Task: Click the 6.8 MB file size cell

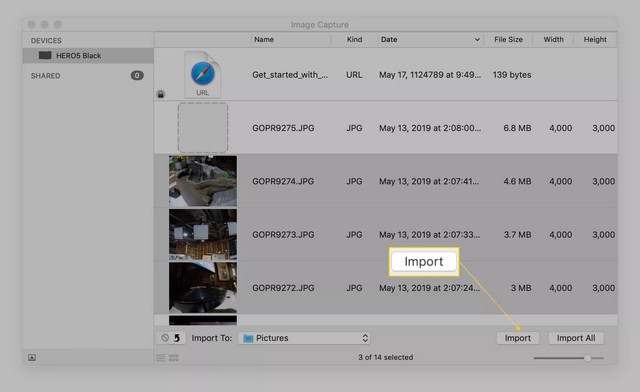Action: [517, 128]
